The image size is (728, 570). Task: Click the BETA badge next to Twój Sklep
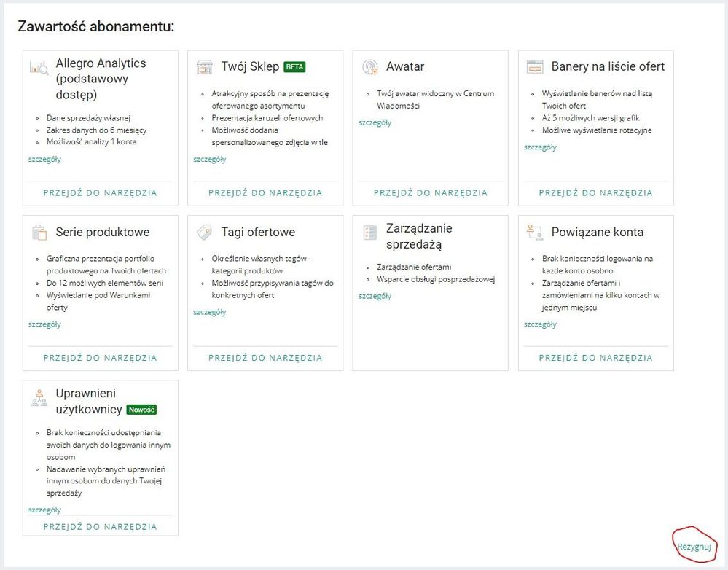294,67
